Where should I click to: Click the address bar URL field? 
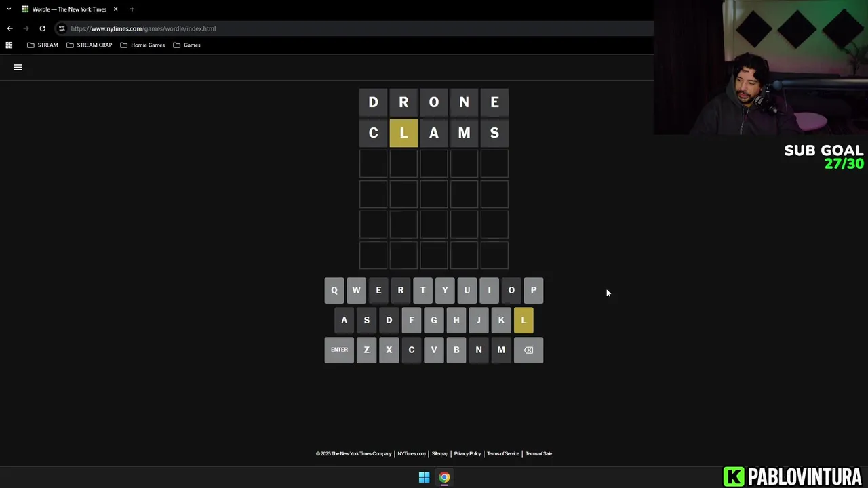click(x=353, y=28)
